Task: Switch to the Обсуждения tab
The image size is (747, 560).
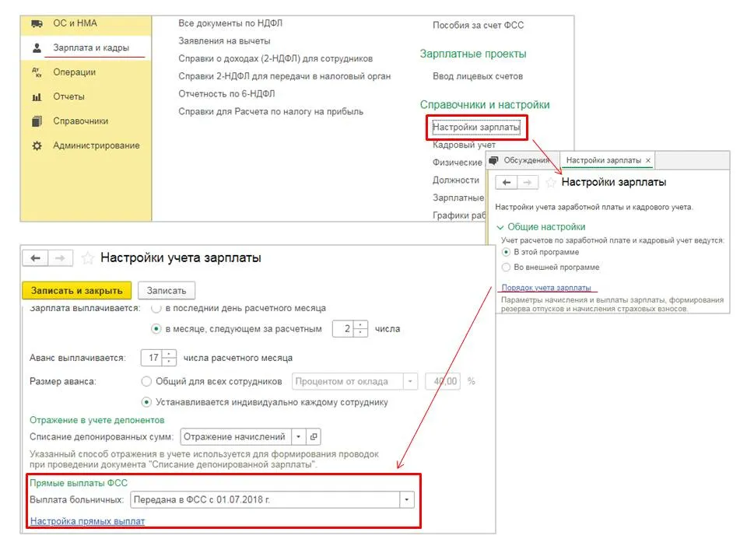Action: 527,160
